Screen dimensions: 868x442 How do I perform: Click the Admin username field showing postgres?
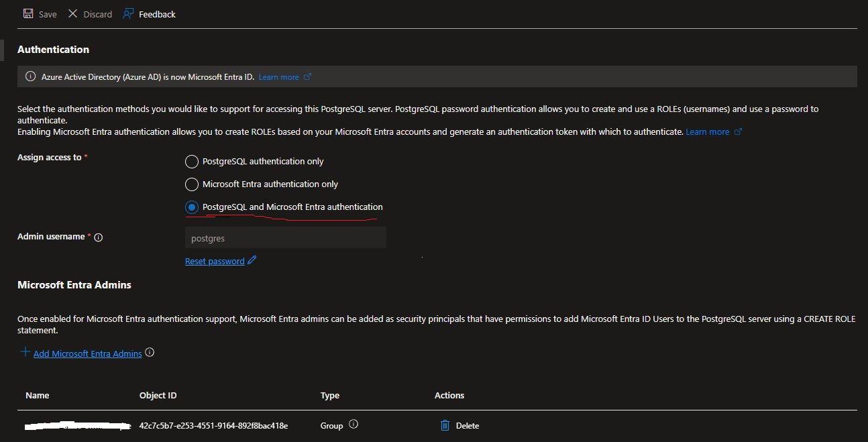pyautogui.click(x=286, y=238)
